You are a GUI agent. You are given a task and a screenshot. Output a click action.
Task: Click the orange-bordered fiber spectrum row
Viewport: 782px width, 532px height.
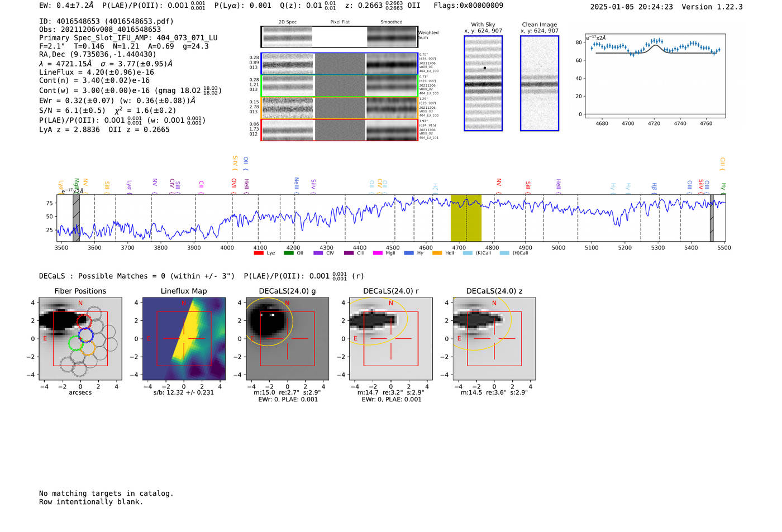click(x=339, y=108)
